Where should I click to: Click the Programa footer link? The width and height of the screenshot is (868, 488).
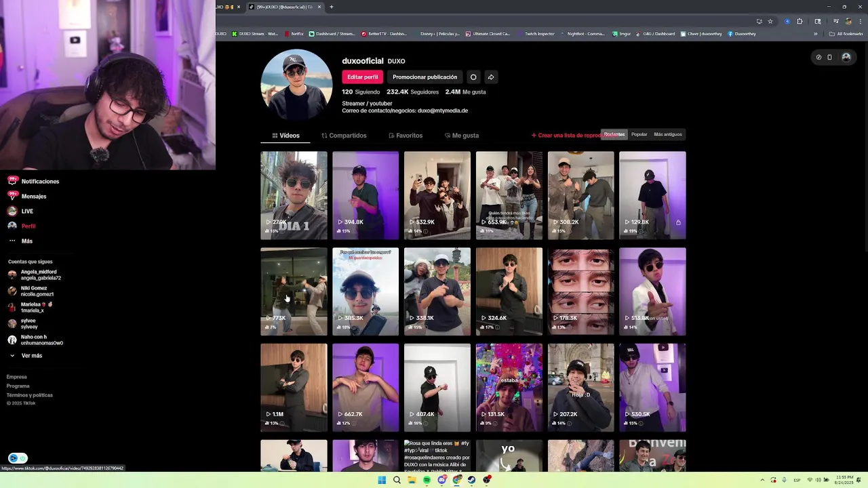coord(18,386)
